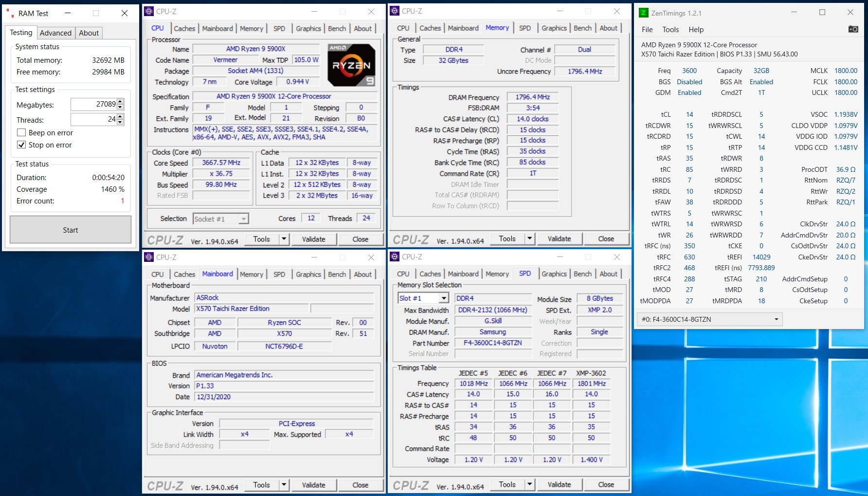This screenshot has height=496, width=868.
Task: Click Close in the Memory tab window
Action: 606,239
